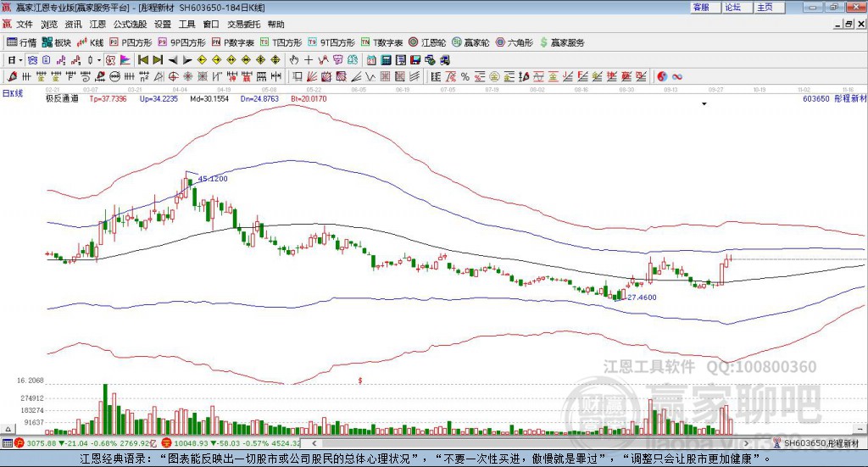The height and width of the screenshot is (467, 868).
Task: Open the candlestick style dropdown arrow
Action: 99,60
